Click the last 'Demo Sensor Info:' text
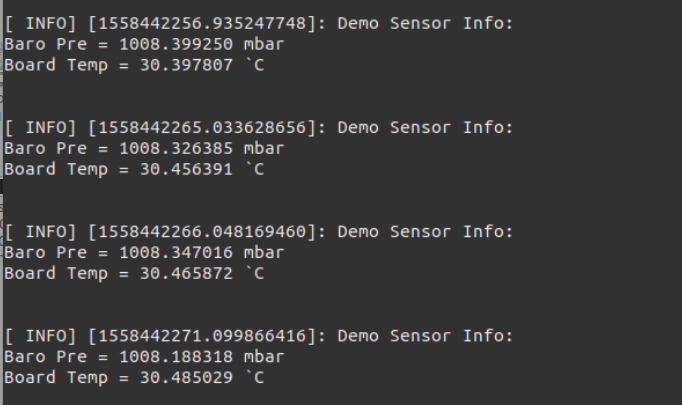Viewport: 682px width, 405px height. pyautogui.click(x=425, y=336)
